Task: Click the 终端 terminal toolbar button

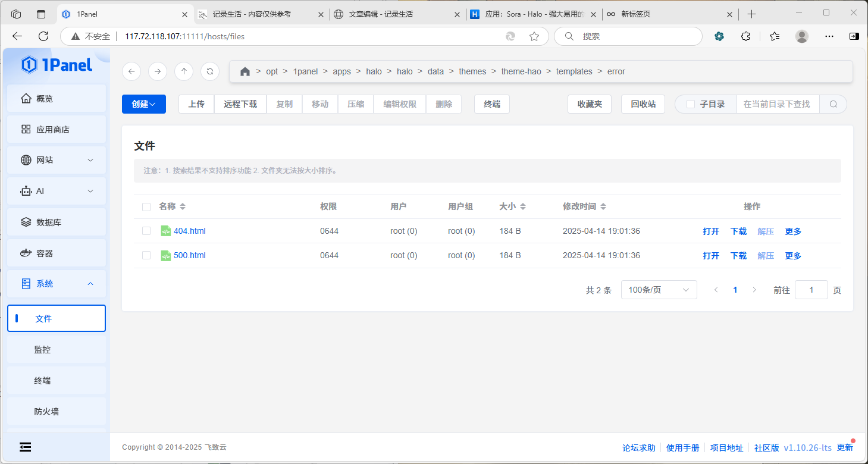Action: (491, 104)
